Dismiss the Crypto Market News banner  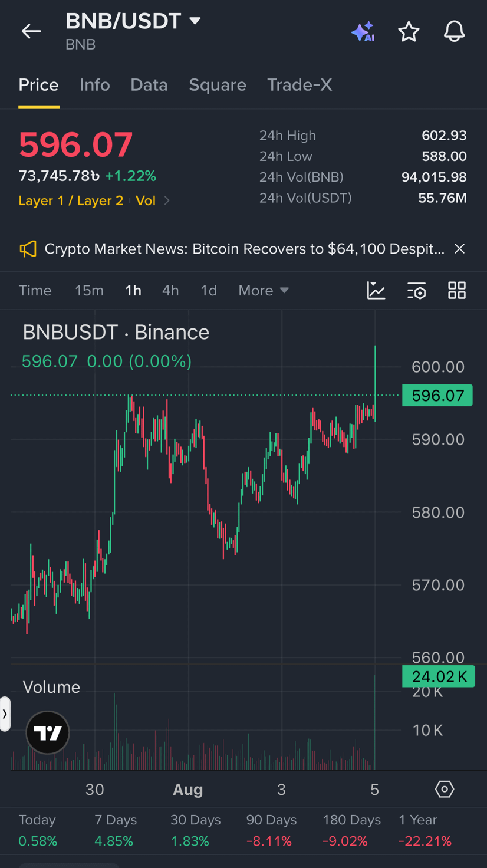(x=460, y=249)
